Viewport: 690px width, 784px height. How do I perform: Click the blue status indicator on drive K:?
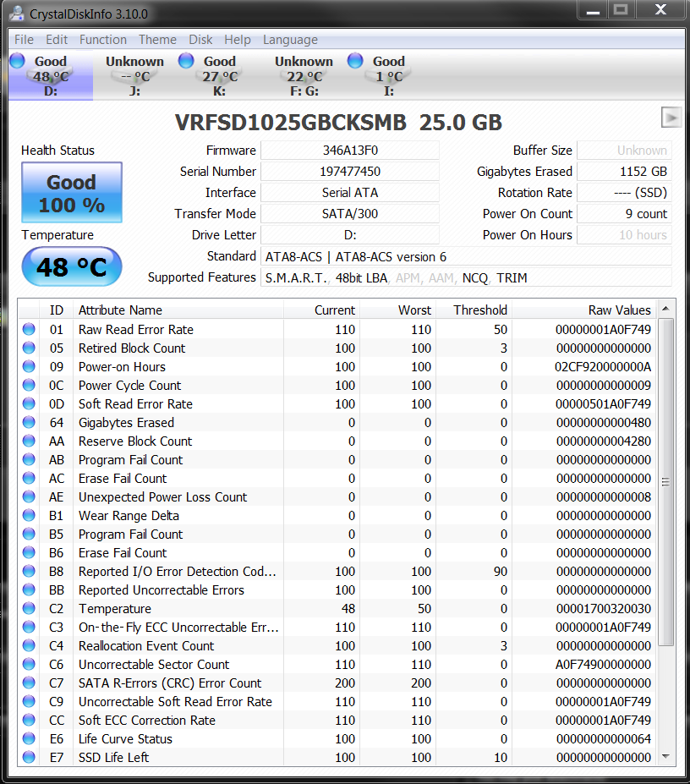pos(185,60)
